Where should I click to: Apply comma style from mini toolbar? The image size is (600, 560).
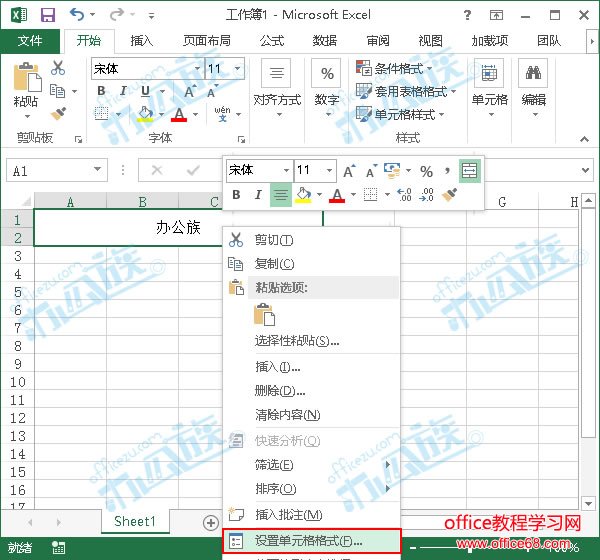[447, 170]
